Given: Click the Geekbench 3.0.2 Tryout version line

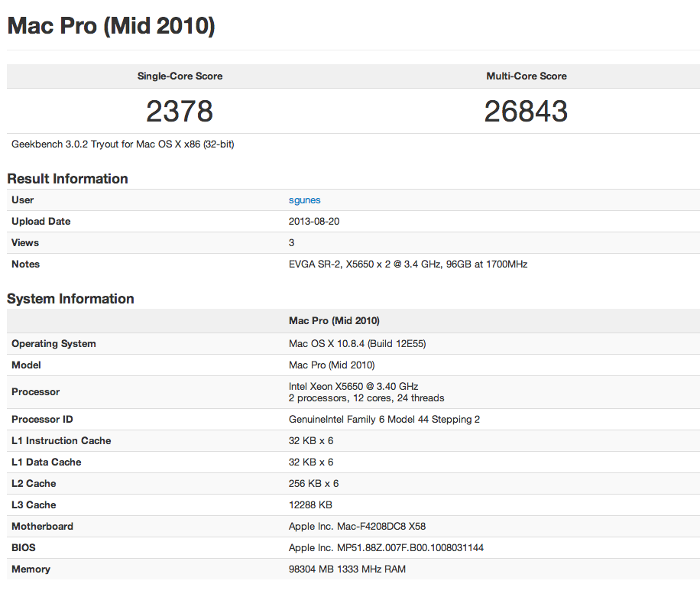Looking at the screenshot, I should click(x=123, y=144).
